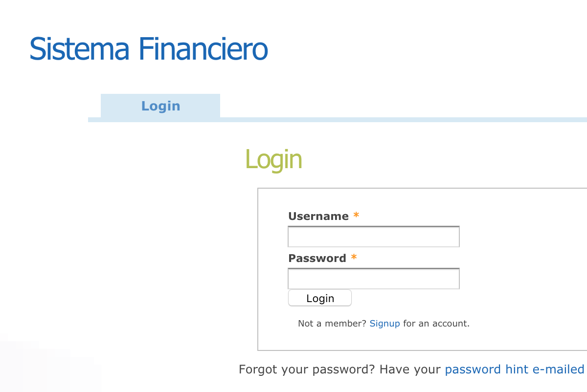This screenshot has height=392, width=587.
Task: Click the green Login page heading
Action: (273, 160)
